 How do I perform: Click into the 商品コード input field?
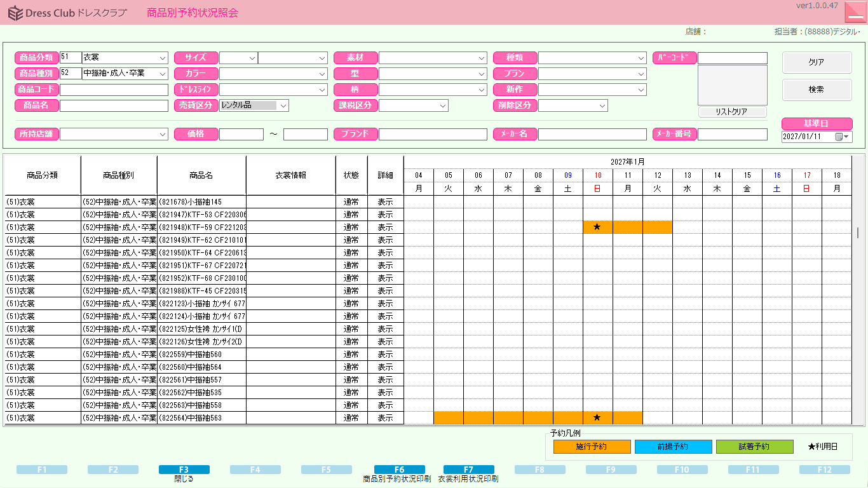tap(114, 90)
